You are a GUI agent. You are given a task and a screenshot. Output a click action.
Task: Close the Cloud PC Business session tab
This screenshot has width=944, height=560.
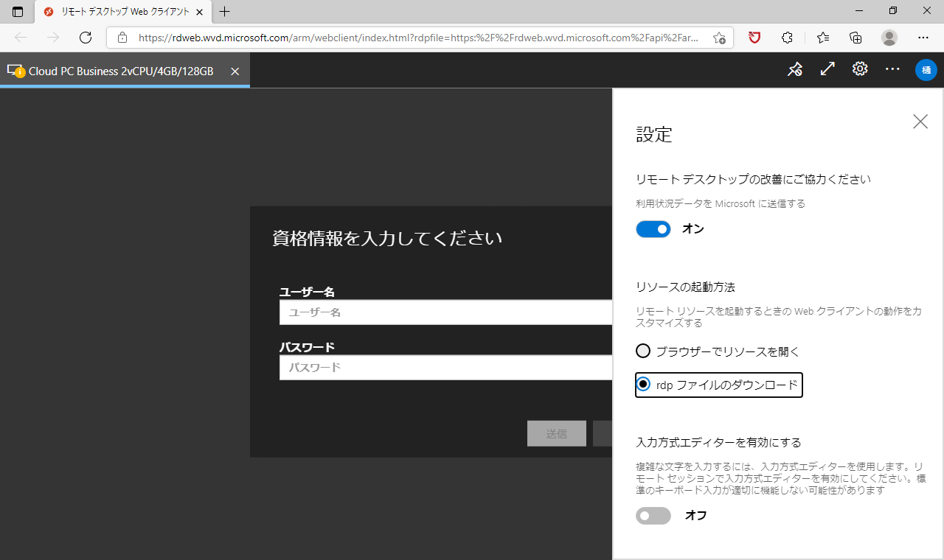235,71
